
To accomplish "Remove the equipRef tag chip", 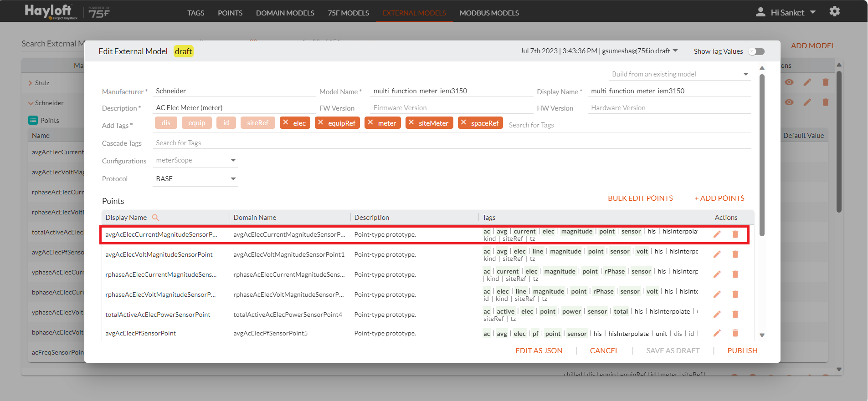I will click(x=321, y=122).
